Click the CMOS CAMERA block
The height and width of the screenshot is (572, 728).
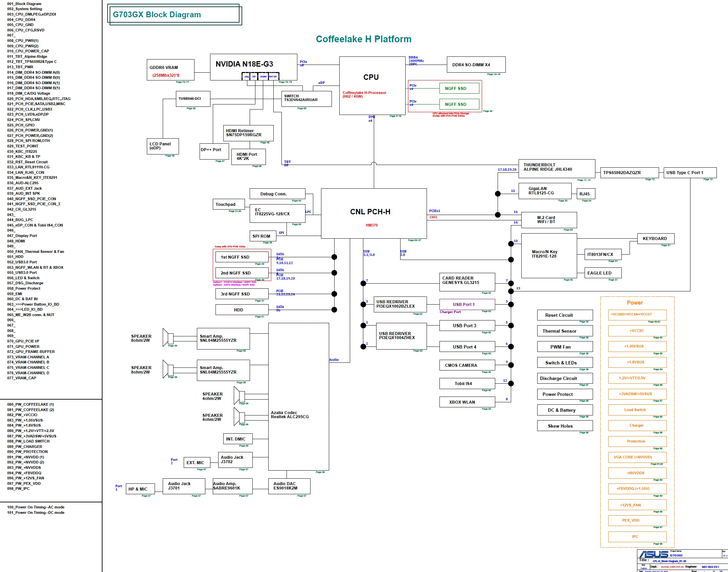point(467,365)
